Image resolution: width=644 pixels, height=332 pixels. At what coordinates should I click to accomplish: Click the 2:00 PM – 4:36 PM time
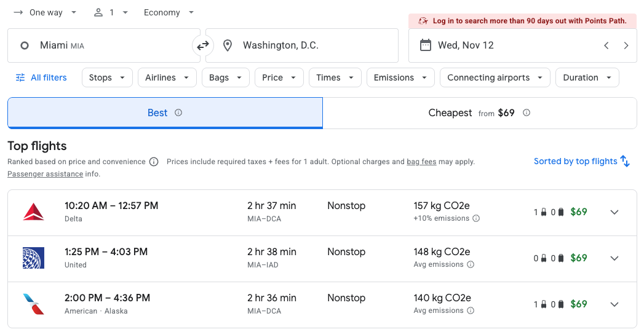click(x=107, y=298)
